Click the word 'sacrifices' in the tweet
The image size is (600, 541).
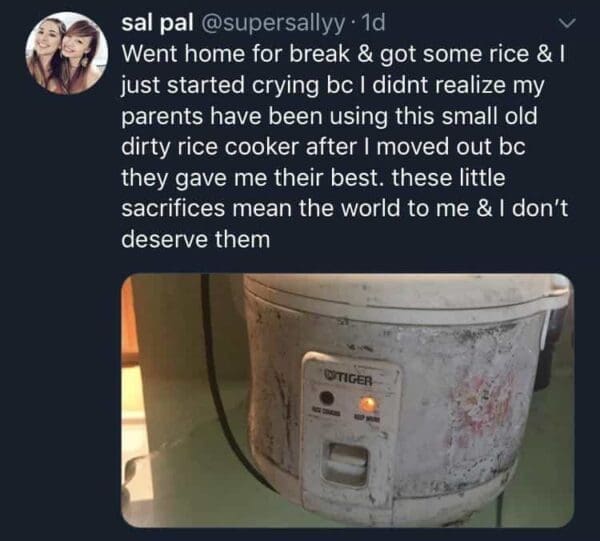(x=173, y=208)
